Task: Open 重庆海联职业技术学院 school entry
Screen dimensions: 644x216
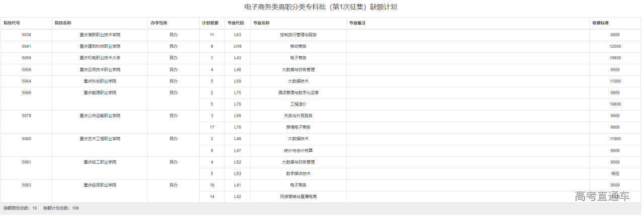Action: [x=100, y=35]
